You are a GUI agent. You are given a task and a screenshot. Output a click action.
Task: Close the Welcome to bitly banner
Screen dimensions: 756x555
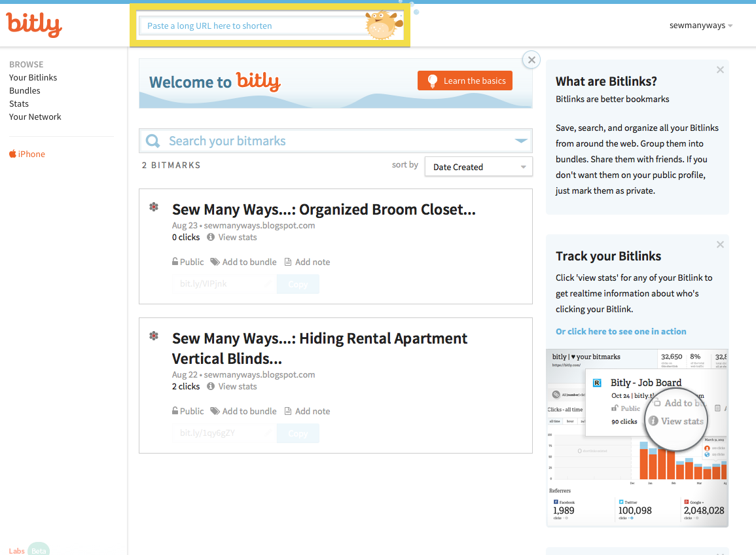tap(531, 60)
